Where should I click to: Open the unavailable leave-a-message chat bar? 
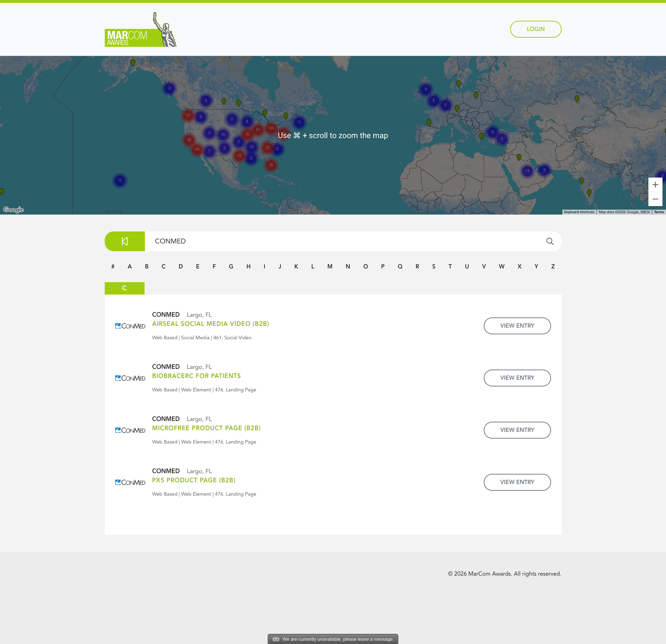(x=333, y=639)
